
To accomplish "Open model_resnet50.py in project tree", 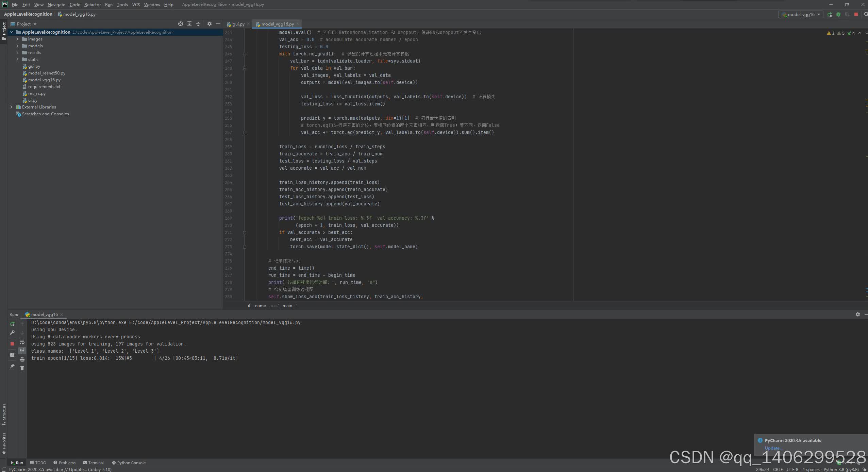I will coord(47,73).
